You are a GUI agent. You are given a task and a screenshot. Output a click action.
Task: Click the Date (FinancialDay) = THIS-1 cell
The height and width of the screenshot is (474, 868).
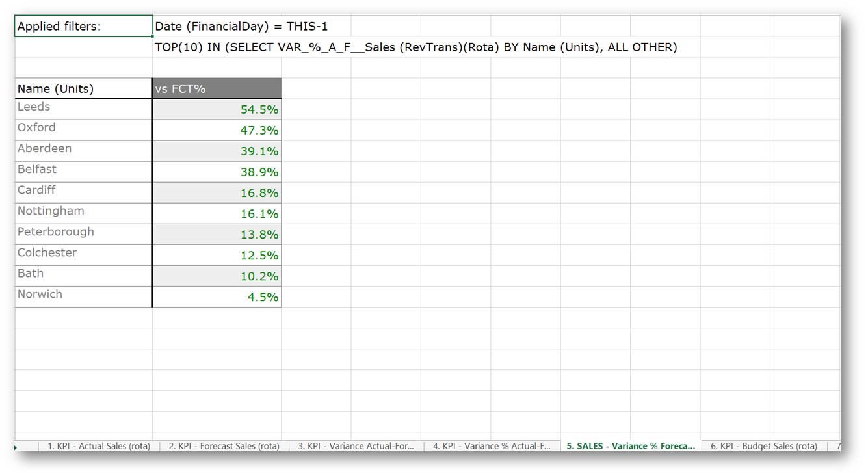[x=241, y=27]
